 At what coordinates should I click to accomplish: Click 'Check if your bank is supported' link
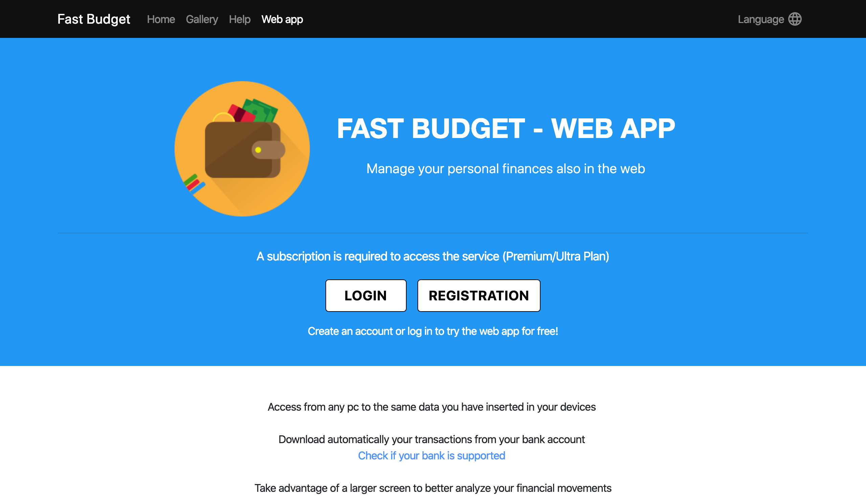tap(431, 455)
